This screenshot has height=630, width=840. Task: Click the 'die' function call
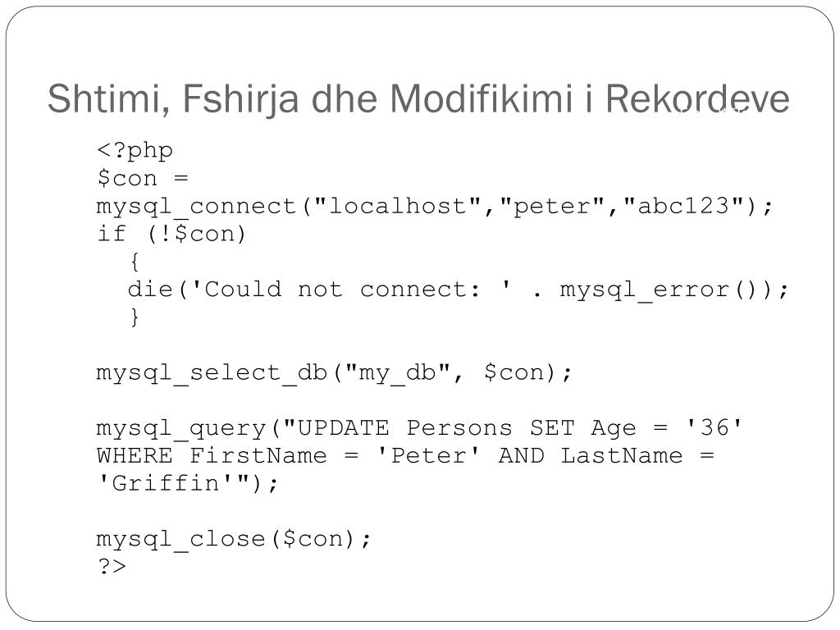click(150, 290)
